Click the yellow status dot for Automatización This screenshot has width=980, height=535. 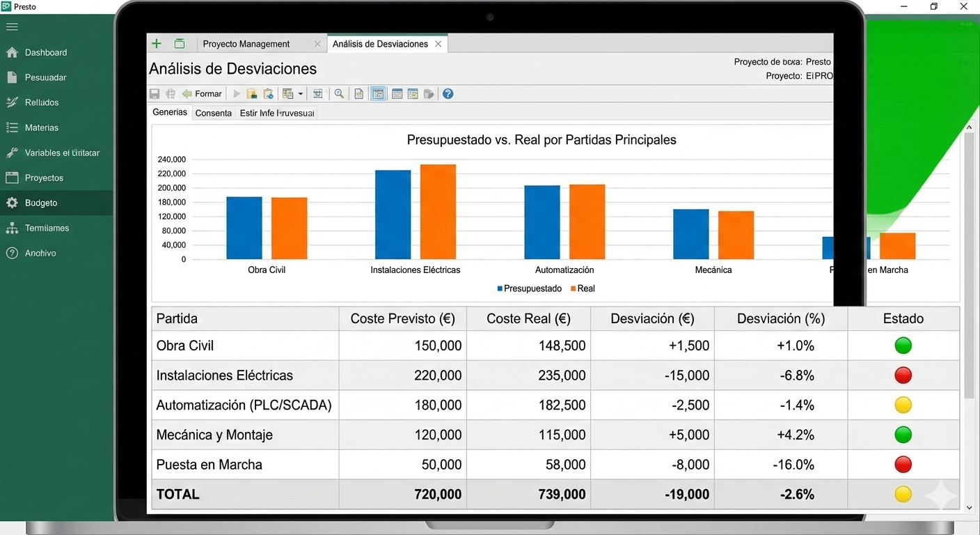[x=903, y=405]
